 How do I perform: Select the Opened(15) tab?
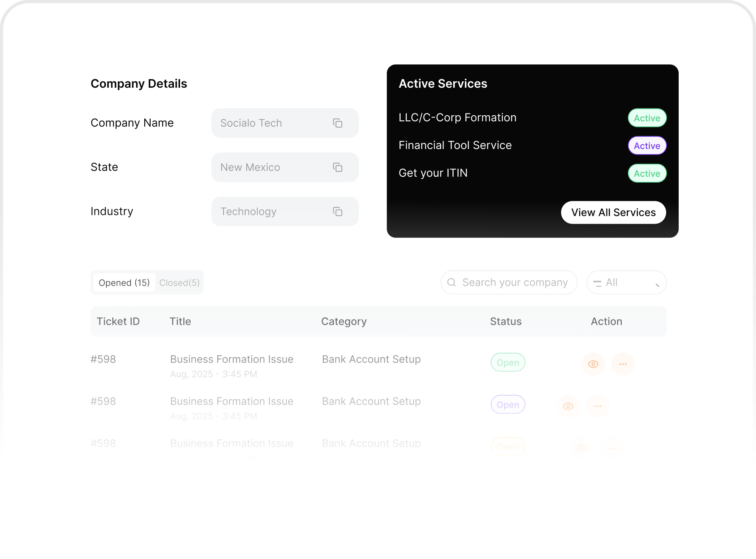pyautogui.click(x=124, y=283)
